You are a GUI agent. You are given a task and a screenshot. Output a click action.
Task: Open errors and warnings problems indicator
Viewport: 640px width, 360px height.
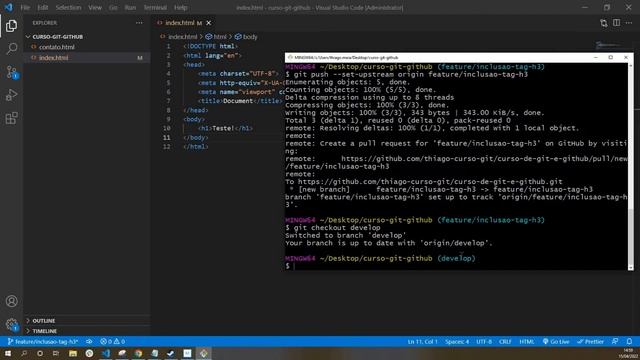click(113, 342)
